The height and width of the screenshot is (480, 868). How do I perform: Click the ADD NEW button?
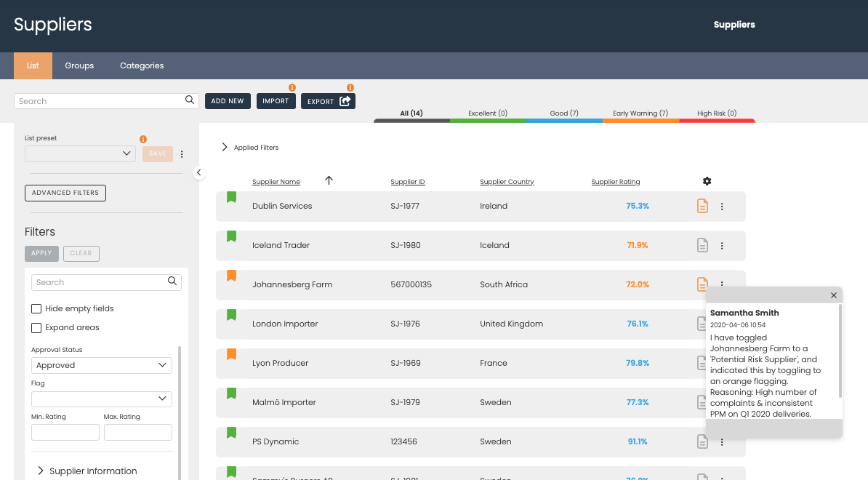tap(228, 101)
